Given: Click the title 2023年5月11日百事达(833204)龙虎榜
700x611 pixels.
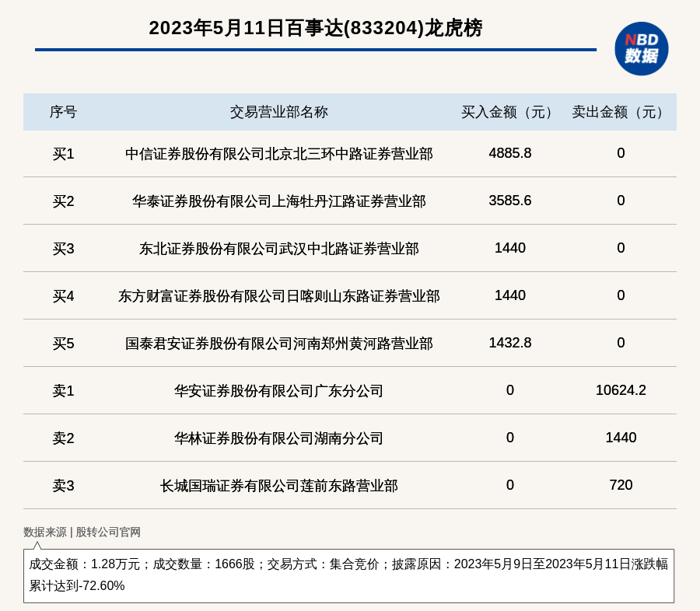Looking at the screenshot, I should pyautogui.click(x=316, y=28).
